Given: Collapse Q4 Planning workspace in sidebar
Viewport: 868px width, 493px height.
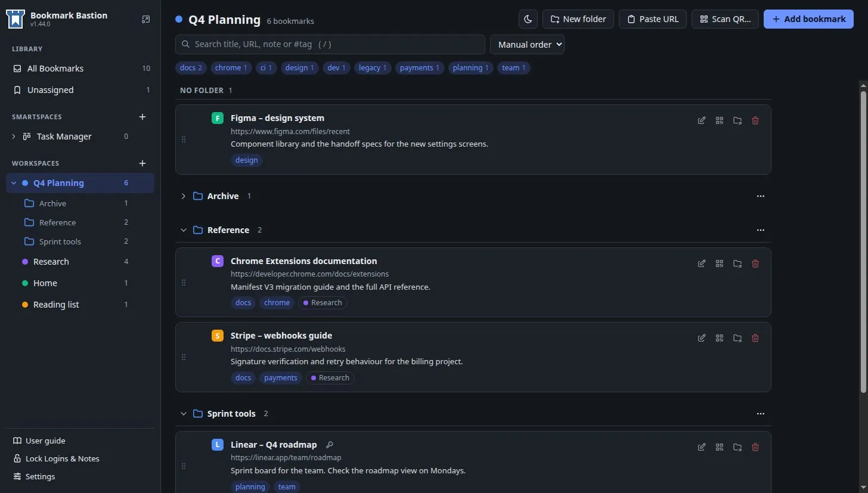Looking at the screenshot, I should [14, 183].
